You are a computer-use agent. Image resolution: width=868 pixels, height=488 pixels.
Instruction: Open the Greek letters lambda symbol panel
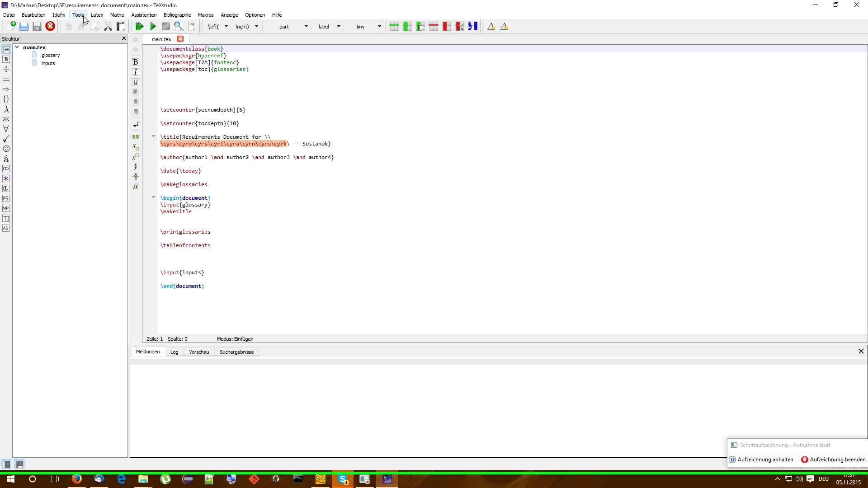[x=6, y=109]
